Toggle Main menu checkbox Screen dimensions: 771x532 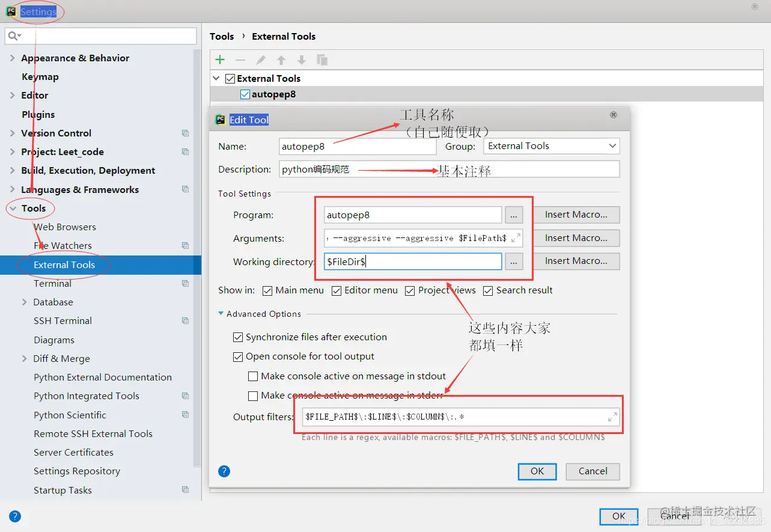(267, 291)
